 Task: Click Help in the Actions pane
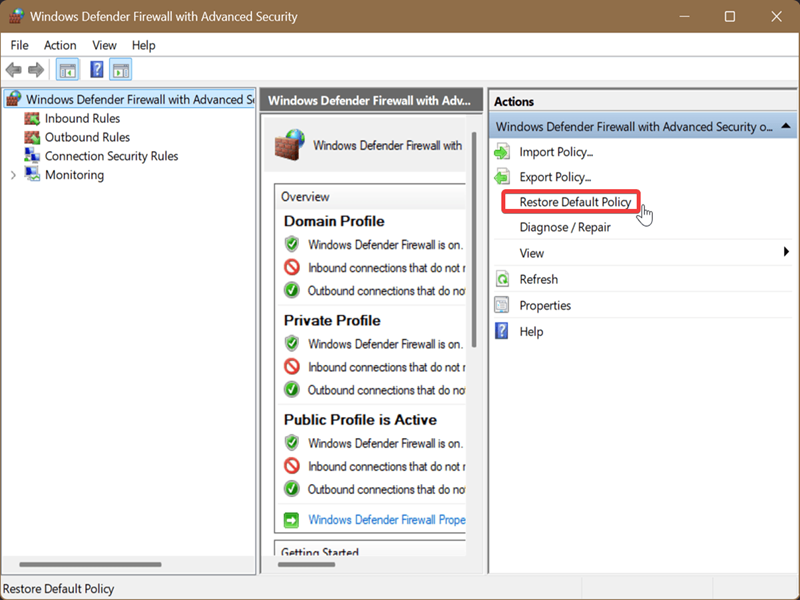[x=531, y=332]
